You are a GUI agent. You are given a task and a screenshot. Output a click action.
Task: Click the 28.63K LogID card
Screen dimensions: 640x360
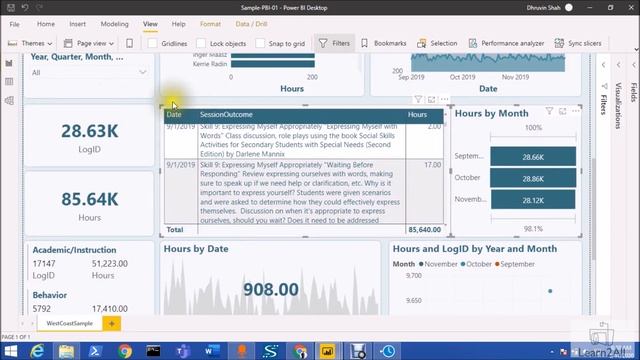coord(89,136)
